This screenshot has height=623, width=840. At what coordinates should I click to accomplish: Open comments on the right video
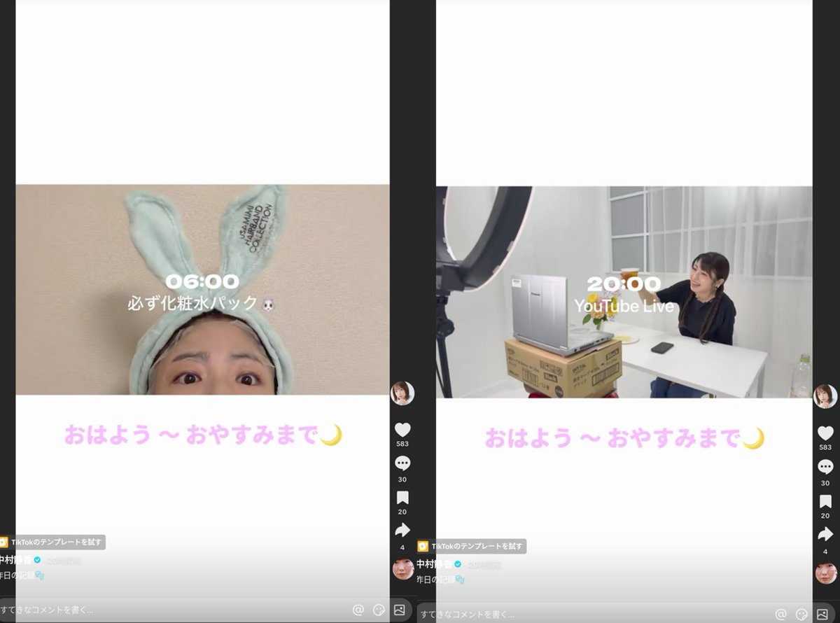point(825,467)
